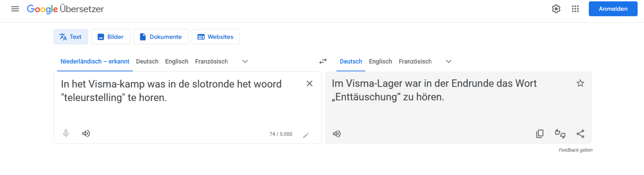Click the Feedback geben link

575,150
